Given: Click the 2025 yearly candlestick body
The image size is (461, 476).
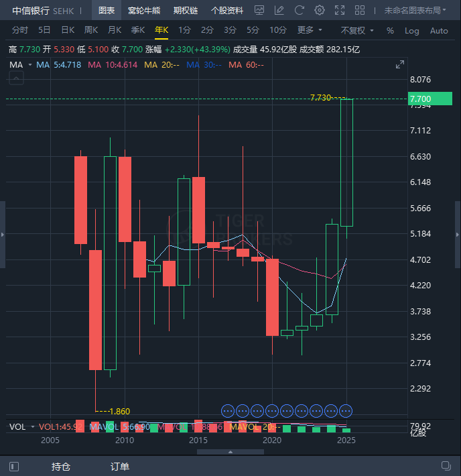Looking at the screenshot, I should click(x=346, y=163).
